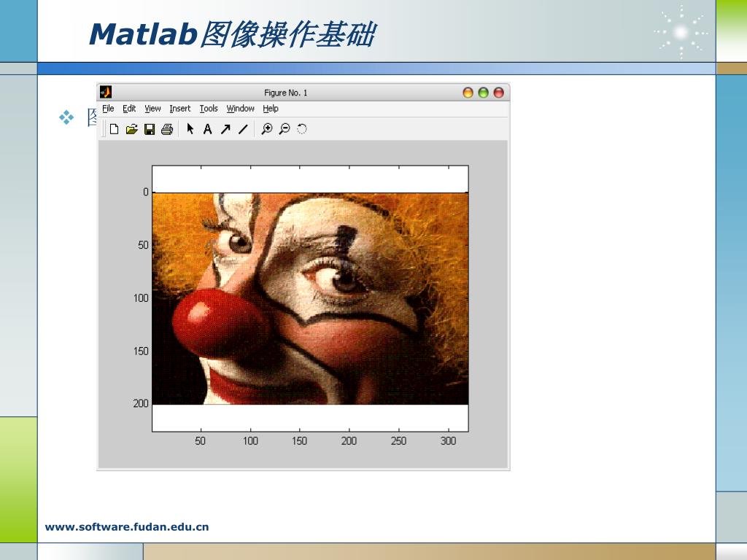This screenshot has width=747, height=560.
Task: Click the www.software.fudan.edu.cn link
Action: point(127,526)
